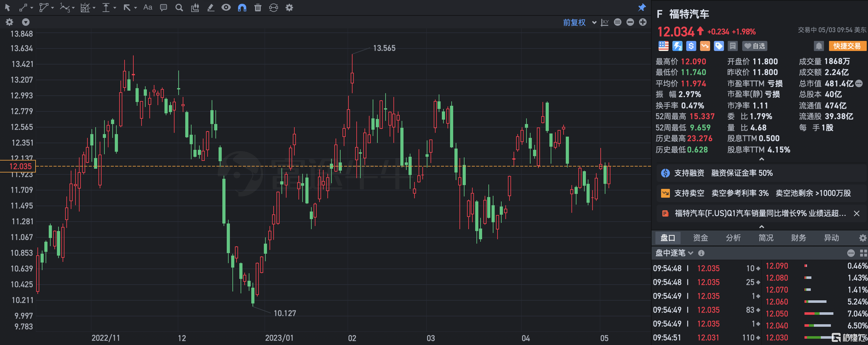Image resolution: width=868 pixels, height=345 pixels.
Task: Open chart settings gear below toolbar
Action: pos(9,22)
